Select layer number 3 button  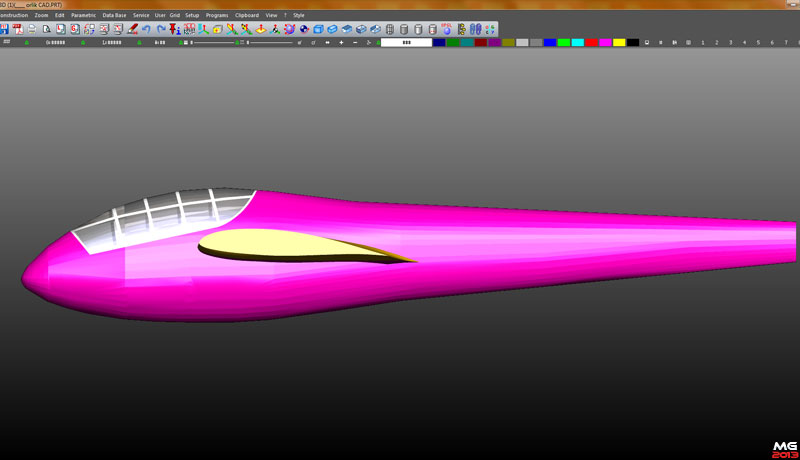pyautogui.click(x=731, y=43)
